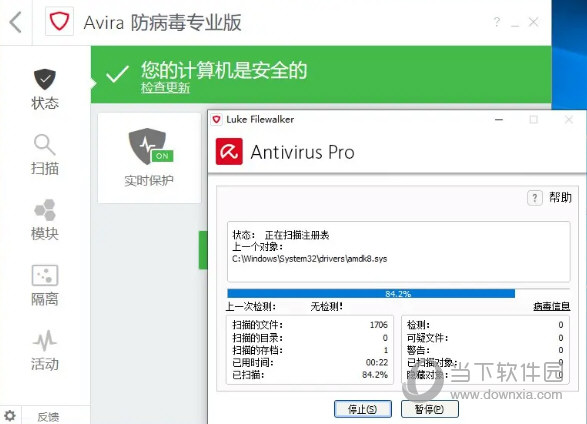The image size is (587, 424).
Task: Open the 模块 modules hexagon icon
Action: click(45, 210)
